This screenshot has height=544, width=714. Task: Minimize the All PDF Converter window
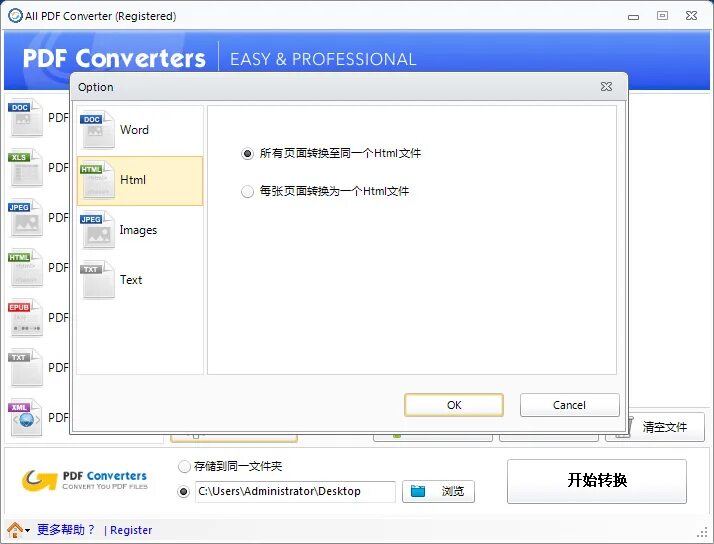(x=633, y=17)
